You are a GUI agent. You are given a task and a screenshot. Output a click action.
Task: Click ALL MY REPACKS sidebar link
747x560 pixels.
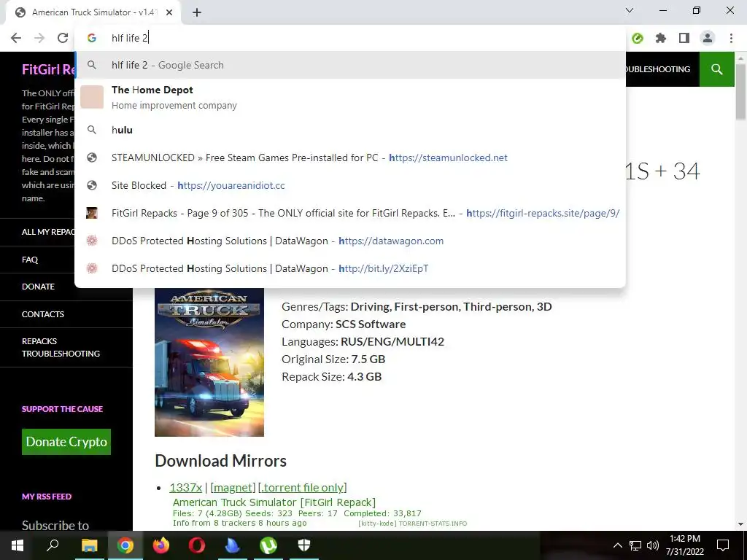click(x=47, y=232)
